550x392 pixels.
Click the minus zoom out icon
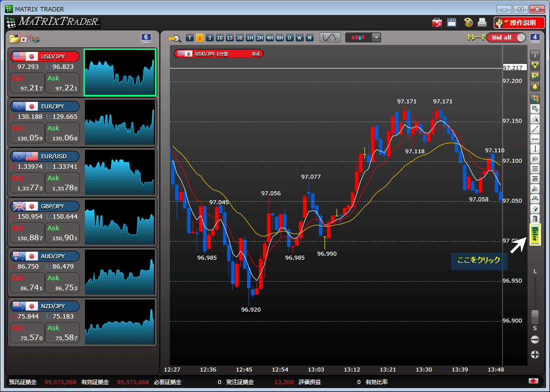click(x=535, y=340)
